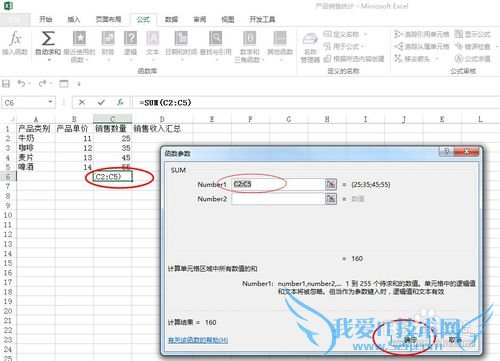Click Remove Arrows (移去箭头)

pos(417,59)
